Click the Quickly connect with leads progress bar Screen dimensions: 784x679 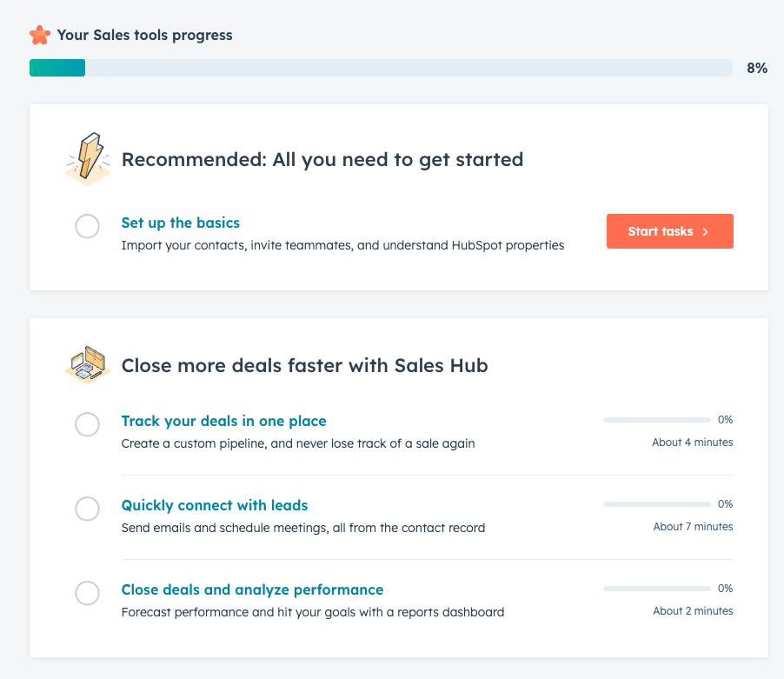pyautogui.click(x=657, y=504)
